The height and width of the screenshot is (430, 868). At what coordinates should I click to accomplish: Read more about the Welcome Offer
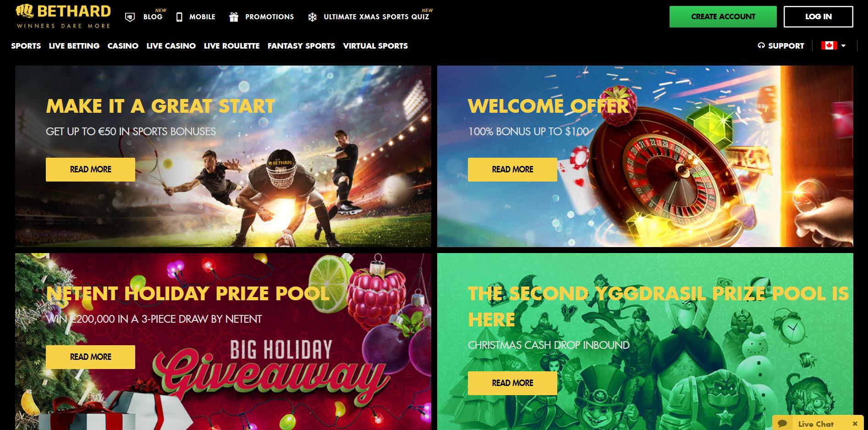tap(512, 169)
